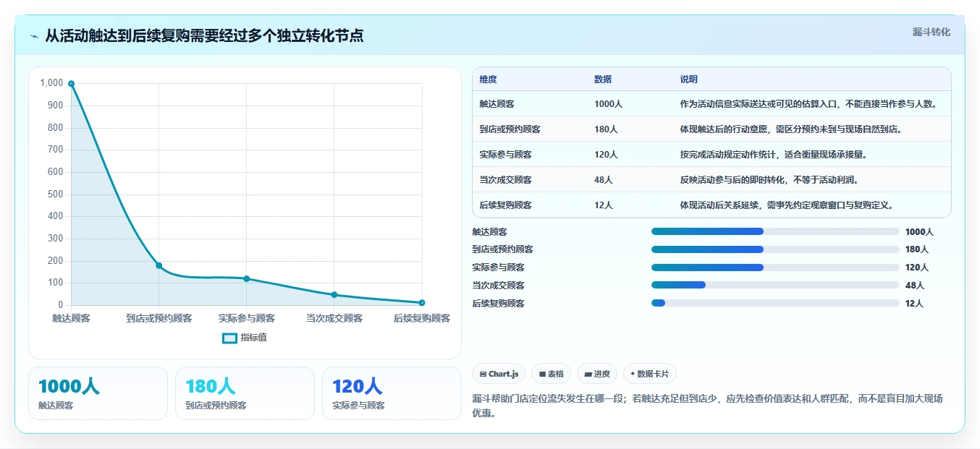Click the 120人 实际参与顾客 data card
The width and height of the screenshot is (980, 449).
click(x=392, y=393)
